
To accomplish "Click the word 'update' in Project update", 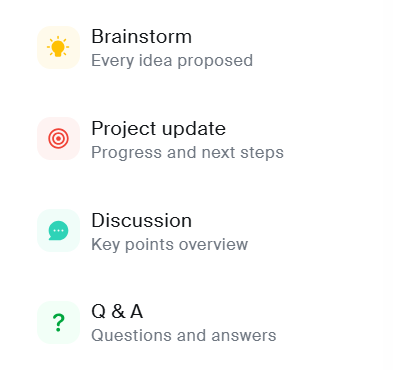I will (x=194, y=129).
